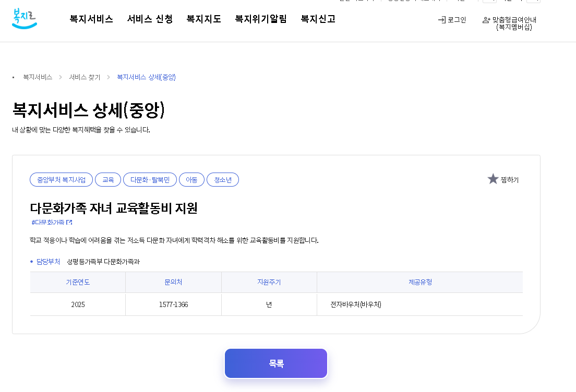Click the 다문화·탈북민 tag

150,179
